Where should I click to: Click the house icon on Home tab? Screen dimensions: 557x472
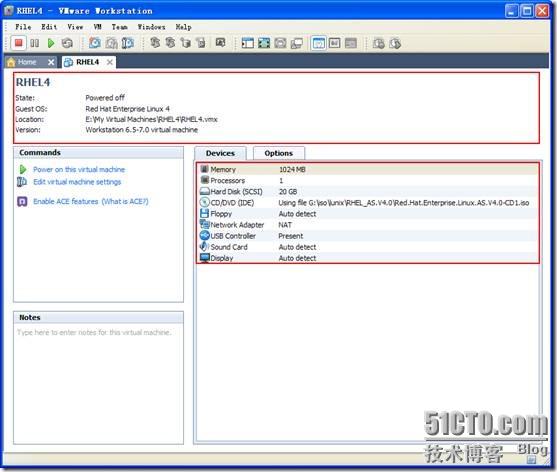(x=11, y=62)
